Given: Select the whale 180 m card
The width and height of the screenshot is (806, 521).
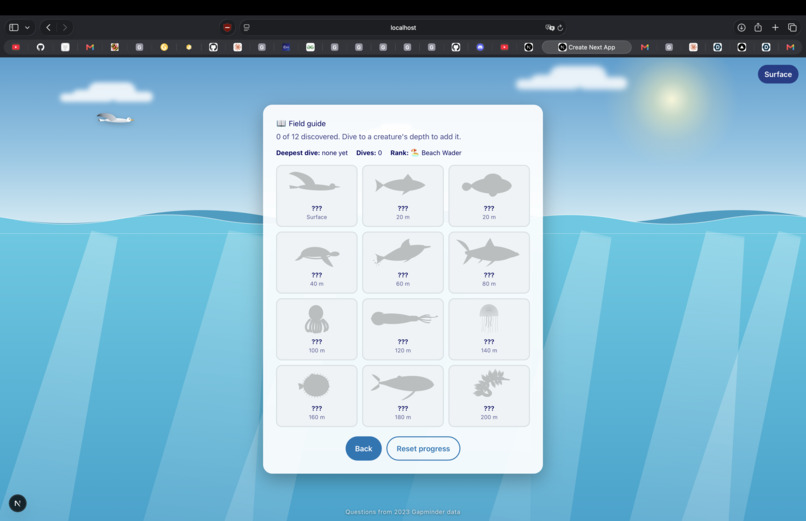Looking at the screenshot, I should tap(403, 396).
